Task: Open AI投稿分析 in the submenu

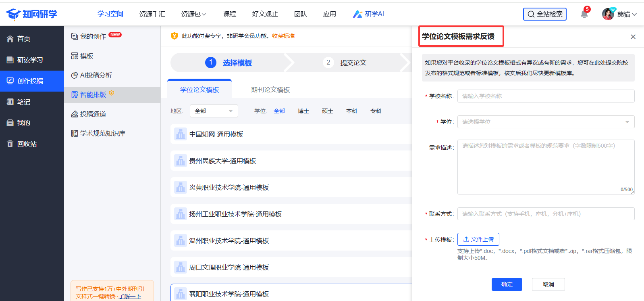Action: pos(96,75)
